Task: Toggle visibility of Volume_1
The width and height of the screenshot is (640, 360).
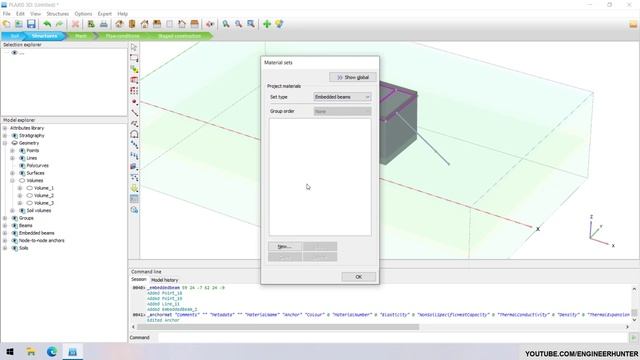Action: coord(30,188)
